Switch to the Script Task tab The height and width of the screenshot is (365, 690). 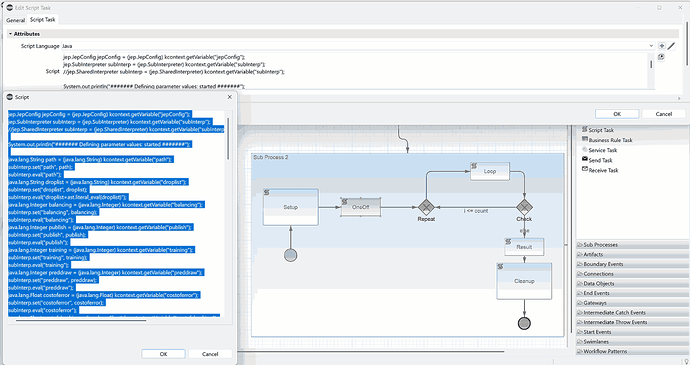(43, 20)
